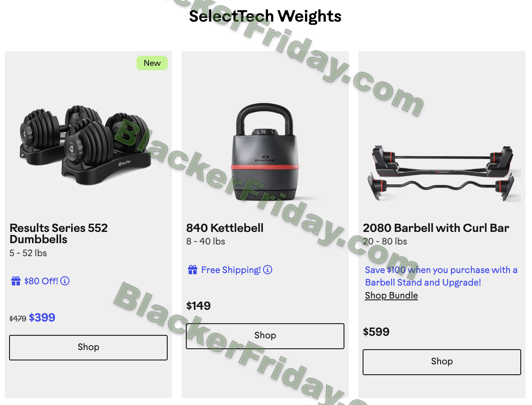Shop the Results Series 552 Dumbbells
Image resolution: width=532 pixels, height=405 pixels.
tap(88, 347)
